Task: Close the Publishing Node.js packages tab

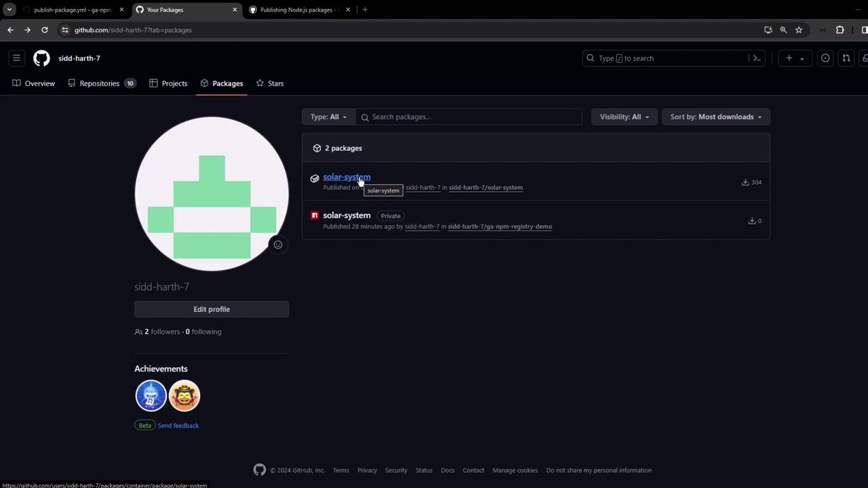Action: pyautogui.click(x=348, y=9)
